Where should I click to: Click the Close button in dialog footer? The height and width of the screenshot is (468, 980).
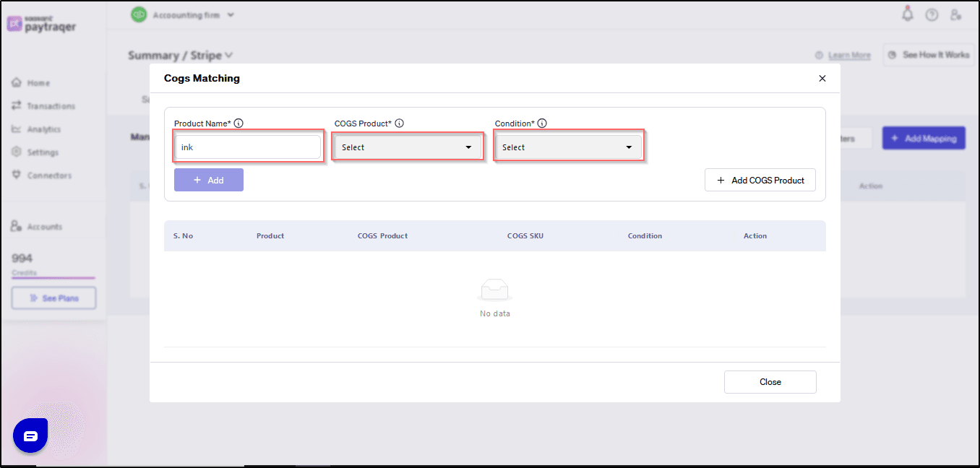point(770,382)
